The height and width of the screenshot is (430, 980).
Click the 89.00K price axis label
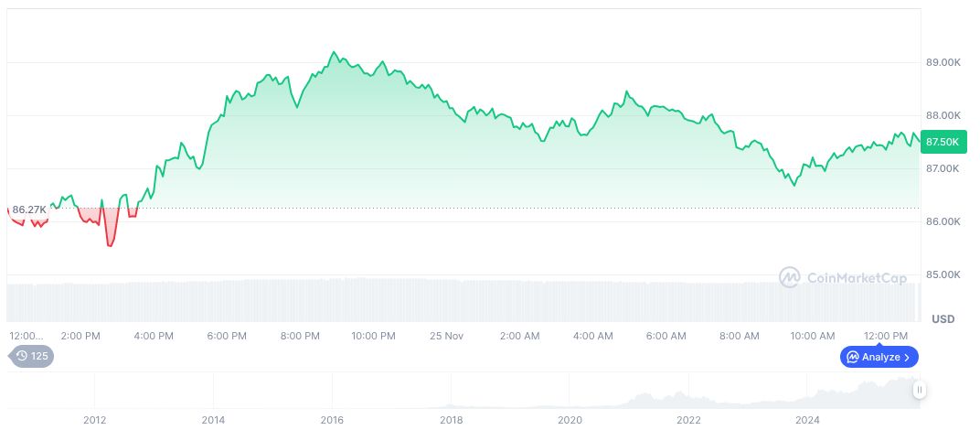click(x=943, y=62)
